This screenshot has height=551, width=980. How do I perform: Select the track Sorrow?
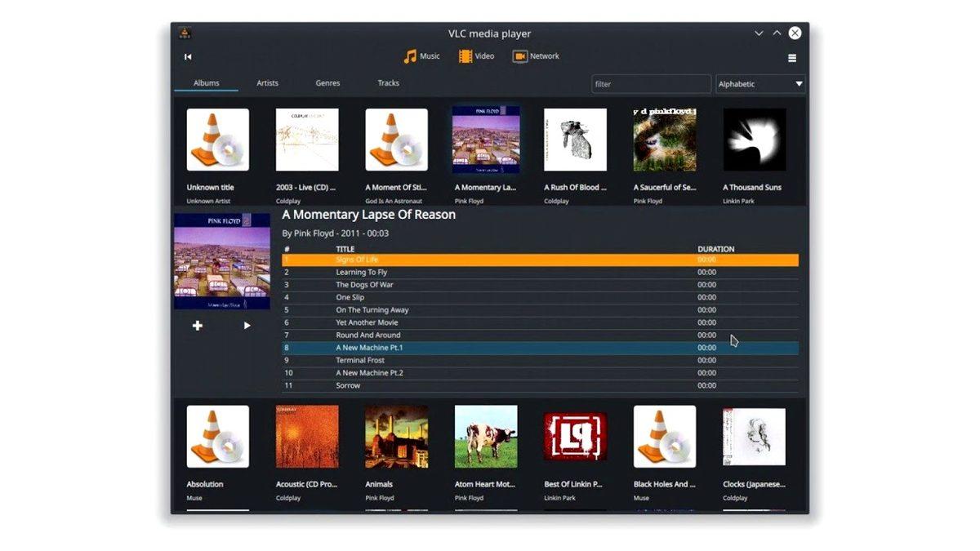(348, 384)
